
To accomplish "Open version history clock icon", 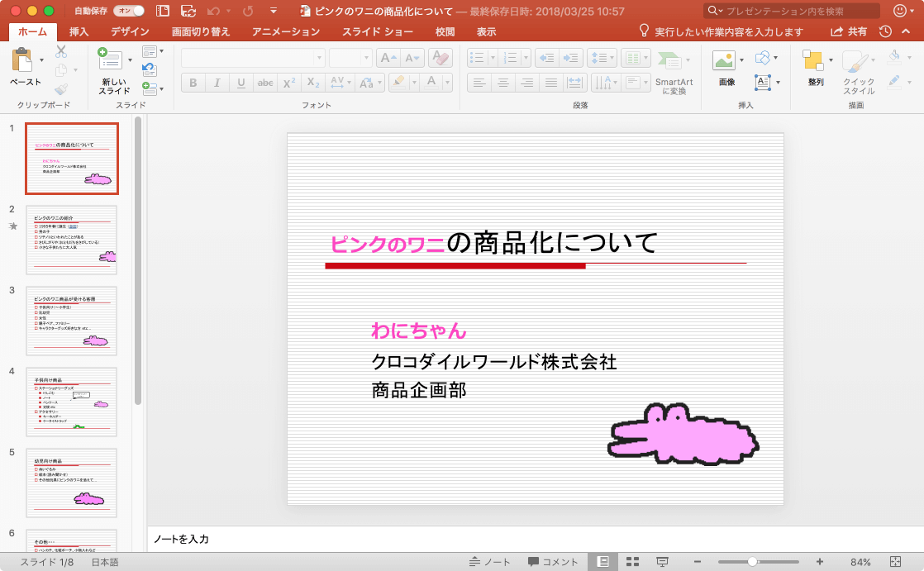I will (x=885, y=31).
